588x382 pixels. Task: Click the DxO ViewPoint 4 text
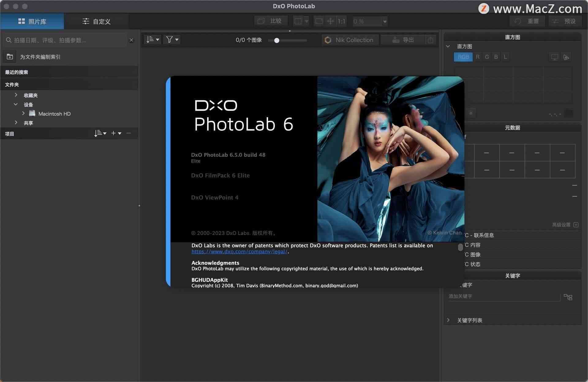pyautogui.click(x=215, y=198)
